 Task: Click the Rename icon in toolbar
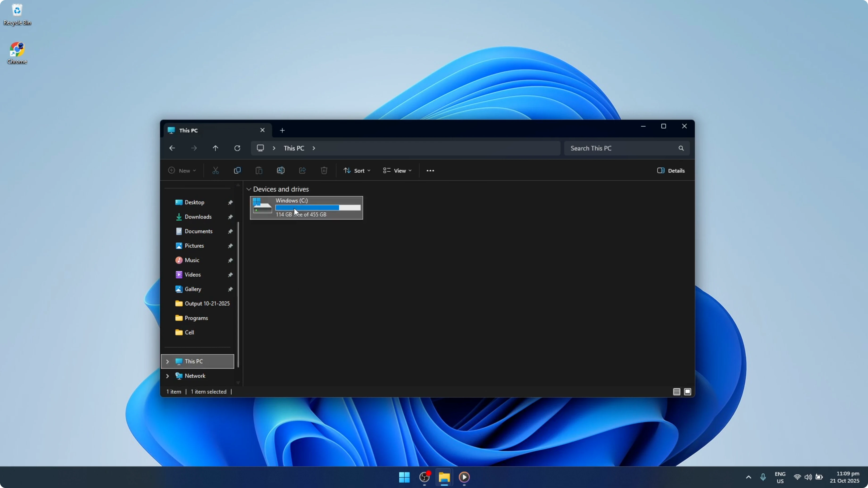[x=280, y=170]
